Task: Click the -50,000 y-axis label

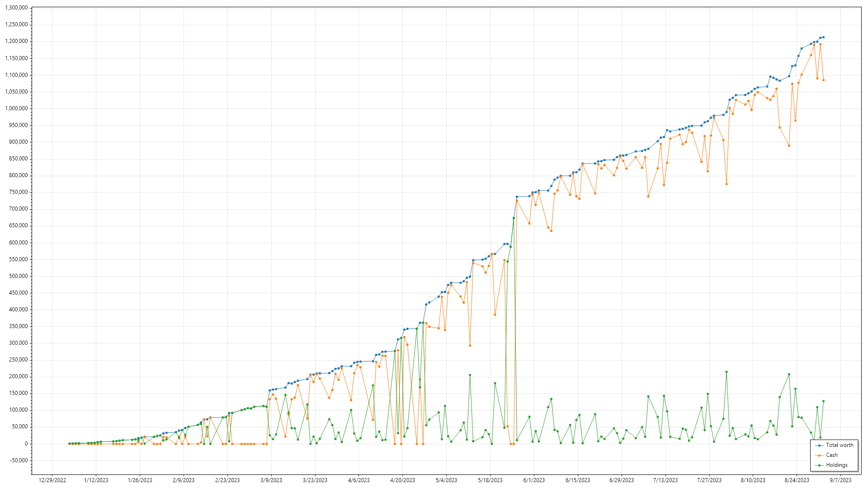Action: pyautogui.click(x=18, y=460)
